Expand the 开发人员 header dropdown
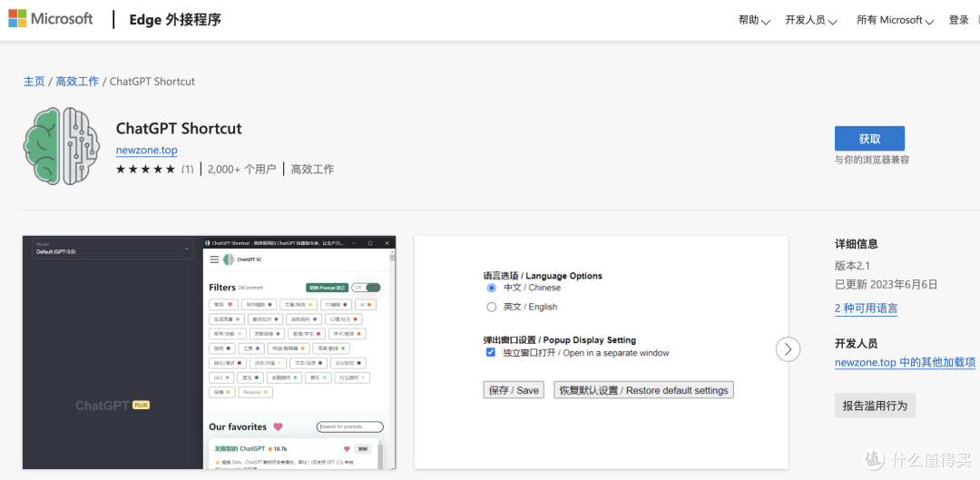 tap(811, 20)
